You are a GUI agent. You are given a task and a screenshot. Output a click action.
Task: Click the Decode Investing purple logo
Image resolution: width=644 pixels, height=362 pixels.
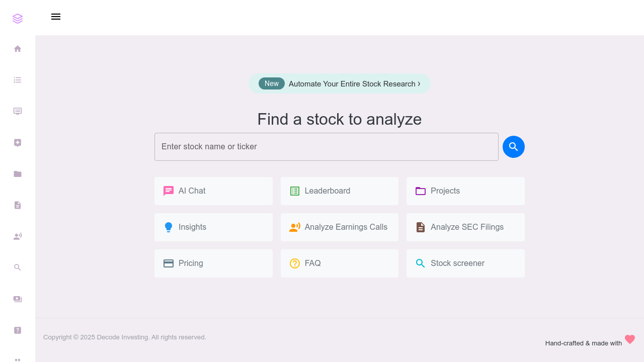18,18
